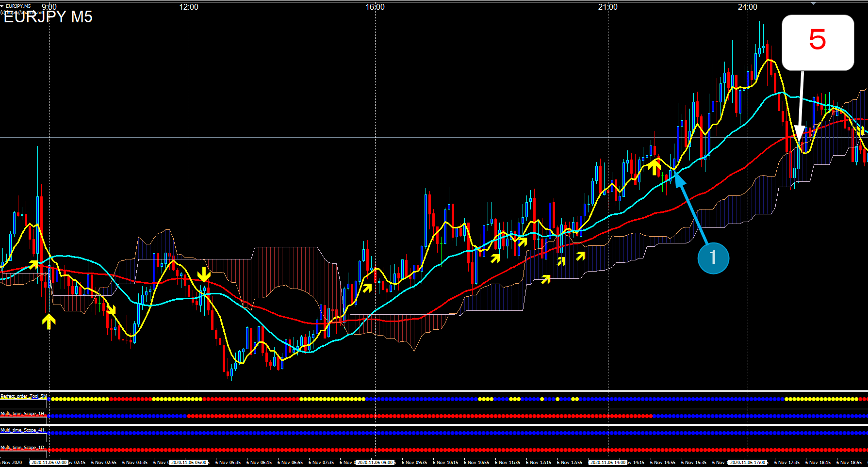Select the Multi_time_Scope_1H indicator label
Image resolution: width=868 pixels, height=467 pixels.
click(22, 414)
